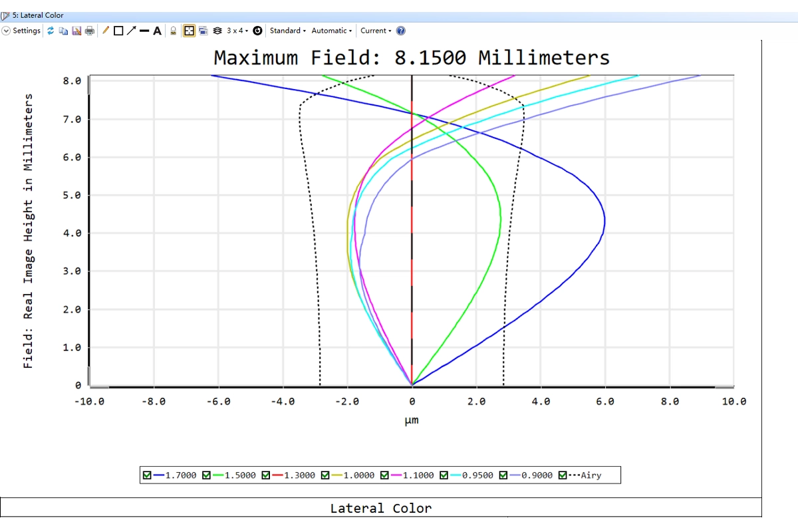Open the Automatic dropdown
This screenshot has height=532, width=798.
pos(331,31)
